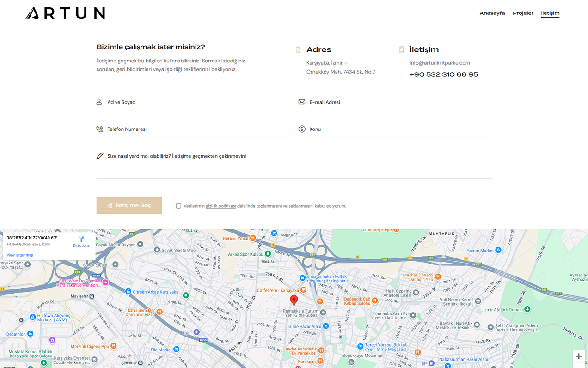
Task: Select the İletişim navigation tab
Action: pyautogui.click(x=550, y=13)
